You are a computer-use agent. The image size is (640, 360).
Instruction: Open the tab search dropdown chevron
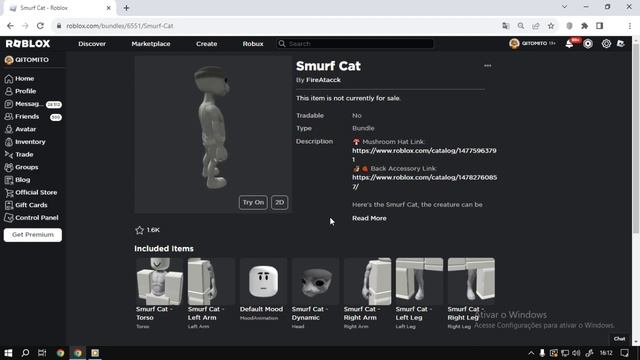[x=564, y=7]
